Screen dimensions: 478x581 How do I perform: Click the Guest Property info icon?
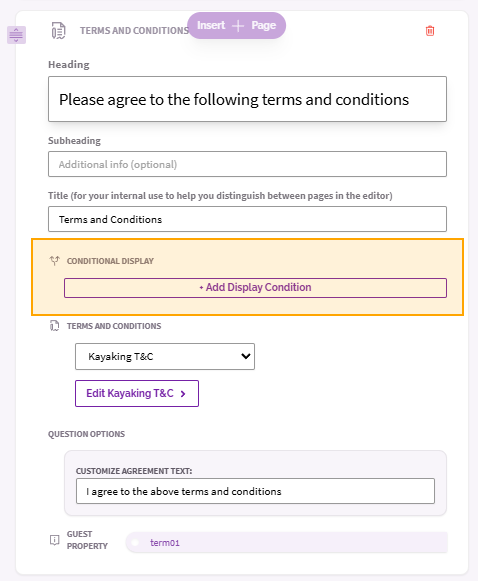point(54,540)
